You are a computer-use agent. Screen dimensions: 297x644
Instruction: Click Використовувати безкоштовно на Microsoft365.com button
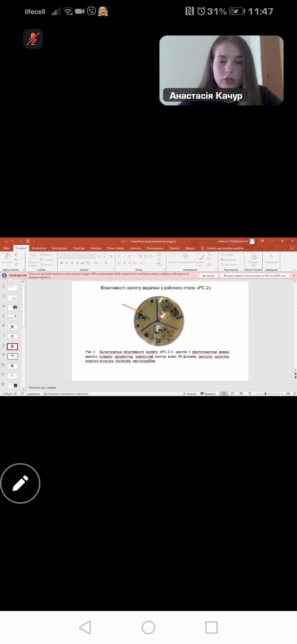click(x=254, y=276)
